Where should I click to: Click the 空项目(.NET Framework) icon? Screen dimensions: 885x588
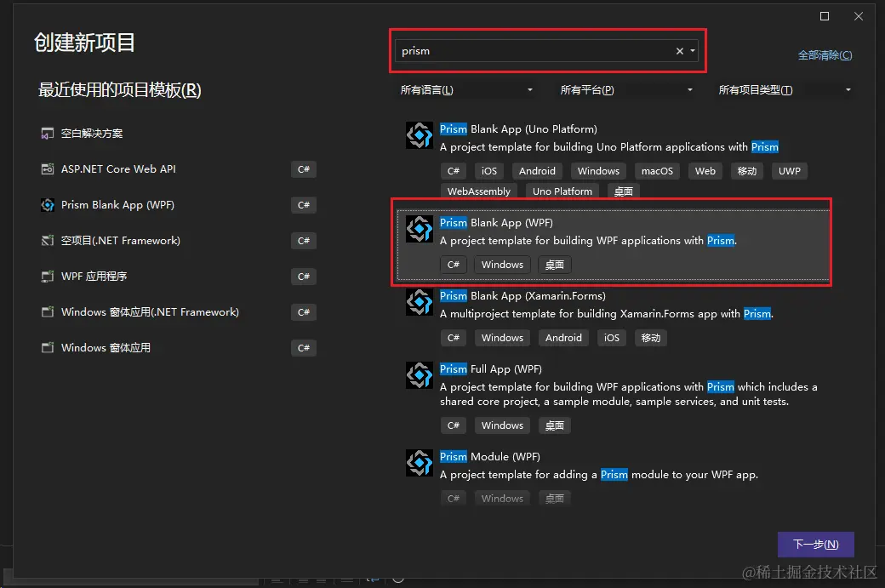pos(48,241)
